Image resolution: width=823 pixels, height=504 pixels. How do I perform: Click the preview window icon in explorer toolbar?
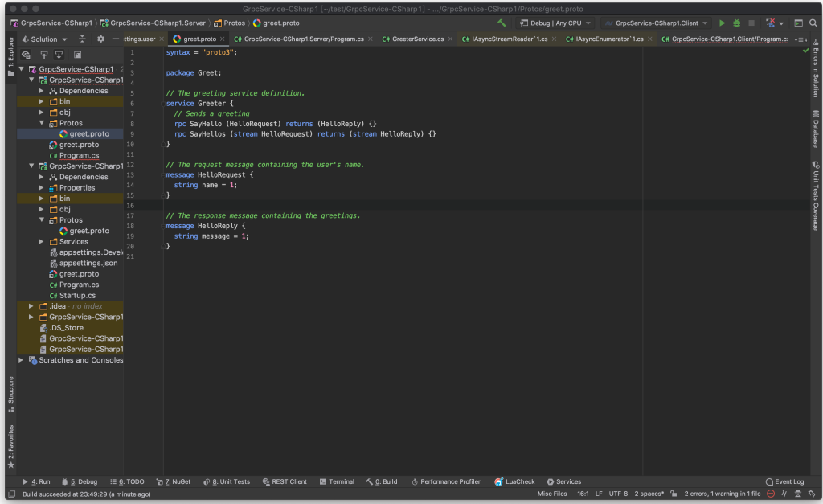[x=77, y=55]
